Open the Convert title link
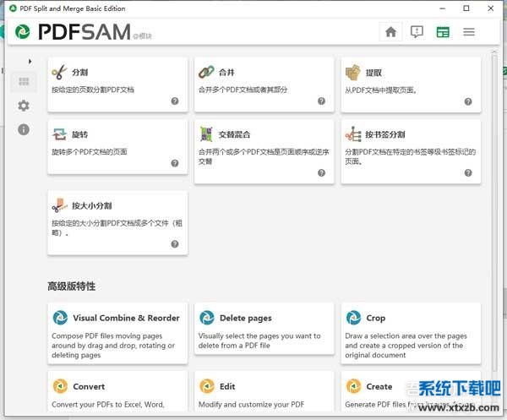 89,386
